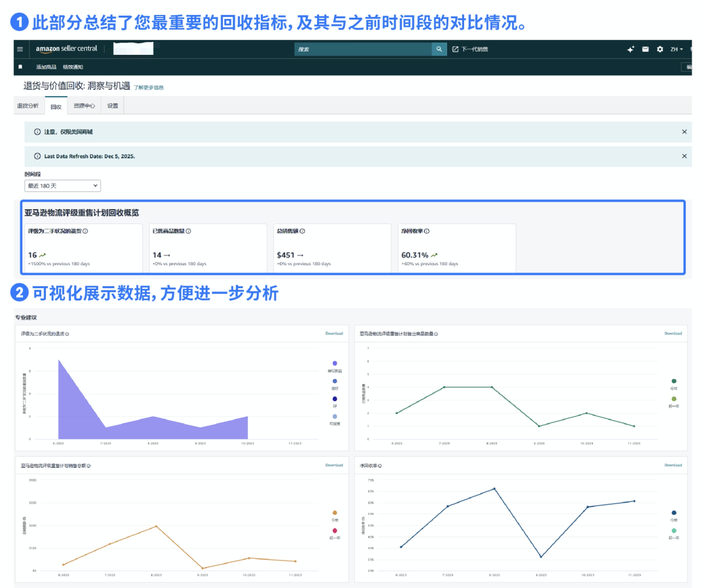The height and width of the screenshot is (588, 706).
Task: Open the settings gear icon
Action: pyautogui.click(x=660, y=49)
